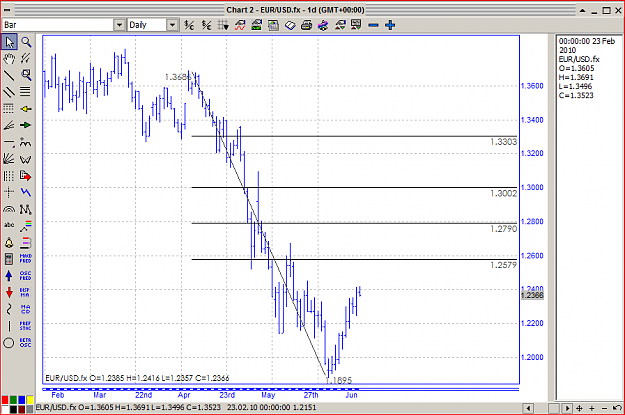The width and height of the screenshot is (625, 415).
Task: Open the Daily timeframe dropdown
Action: [x=172, y=25]
